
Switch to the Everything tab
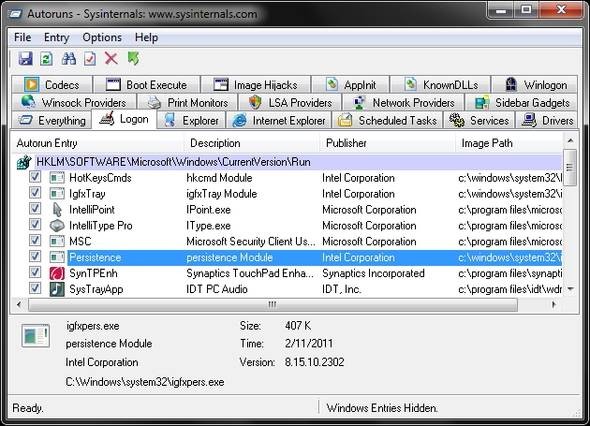(52, 120)
